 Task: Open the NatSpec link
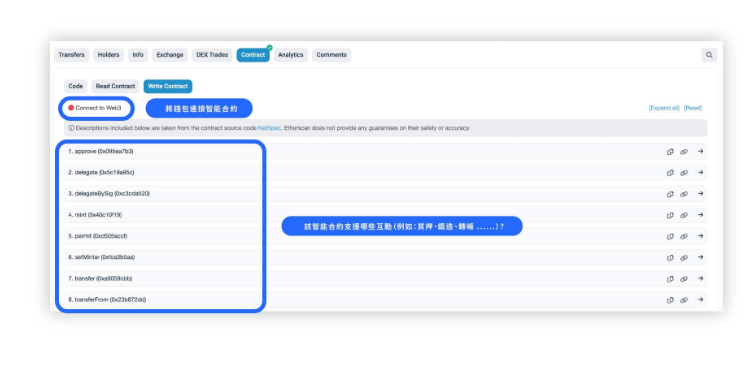pos(269,128)
